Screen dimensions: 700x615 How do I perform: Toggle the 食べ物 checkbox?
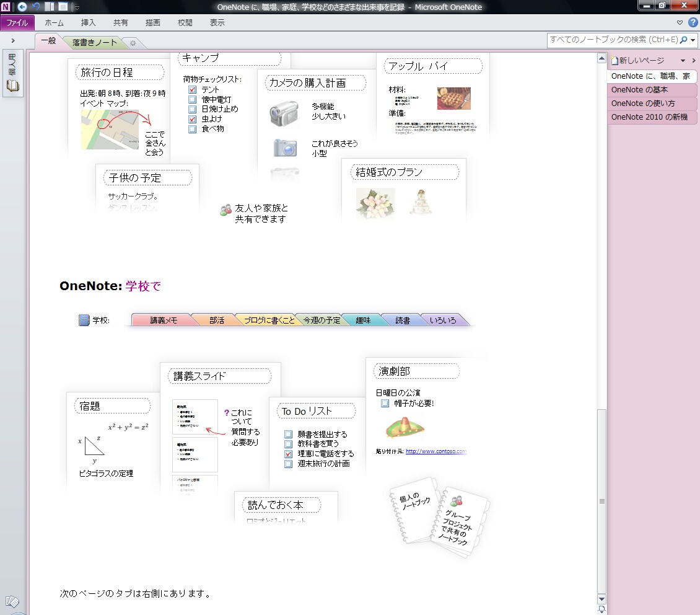click(x=193, y=129)
